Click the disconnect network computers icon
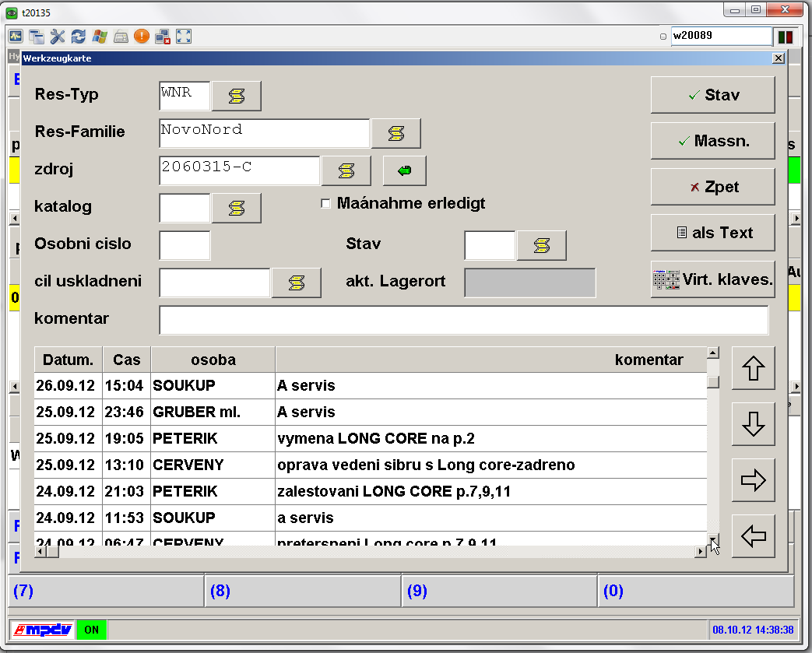 163,37
